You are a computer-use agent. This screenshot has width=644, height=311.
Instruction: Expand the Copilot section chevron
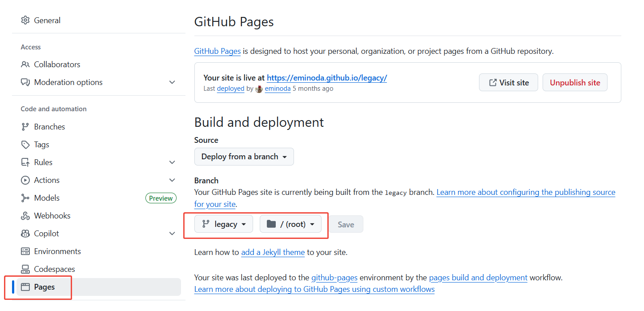[x=172, y=234]
